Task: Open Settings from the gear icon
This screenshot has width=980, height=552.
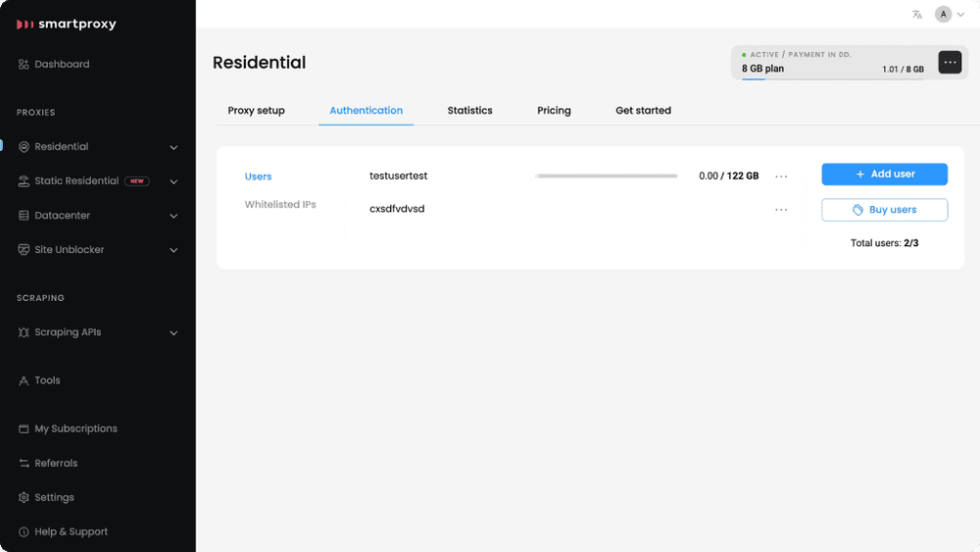Action: (24, 498)
